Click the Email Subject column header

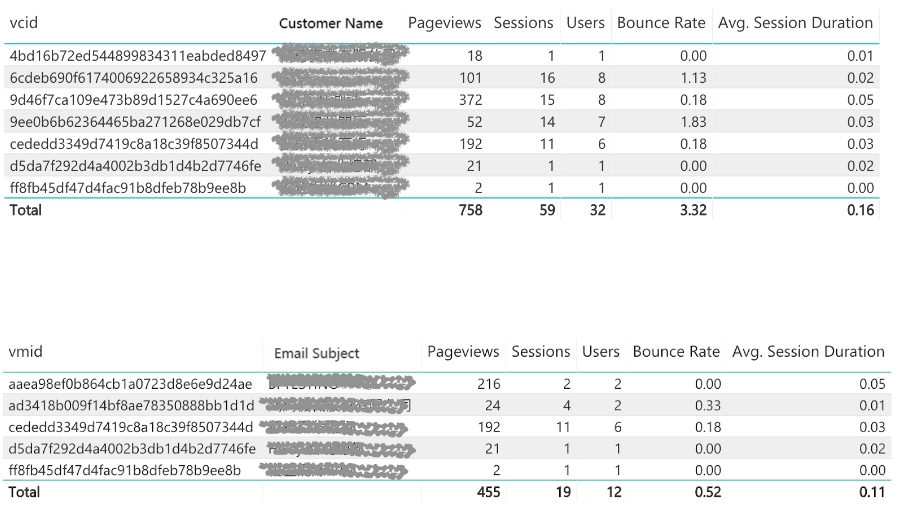pos(316,353)
